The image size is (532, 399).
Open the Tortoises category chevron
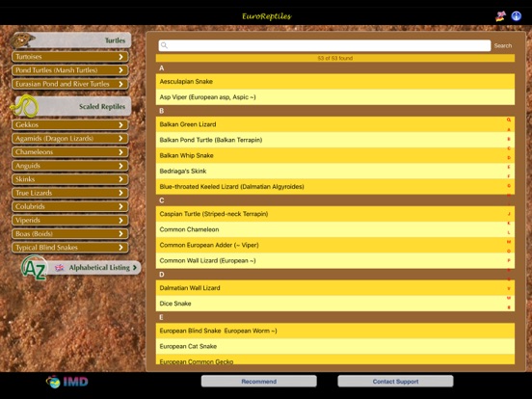[x=120, y=57]
